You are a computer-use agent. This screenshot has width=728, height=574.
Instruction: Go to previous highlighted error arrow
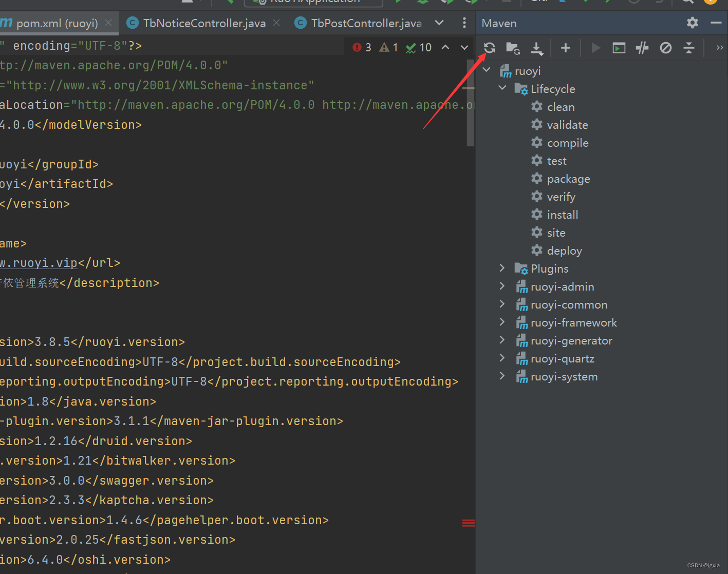tap(445, 47)
